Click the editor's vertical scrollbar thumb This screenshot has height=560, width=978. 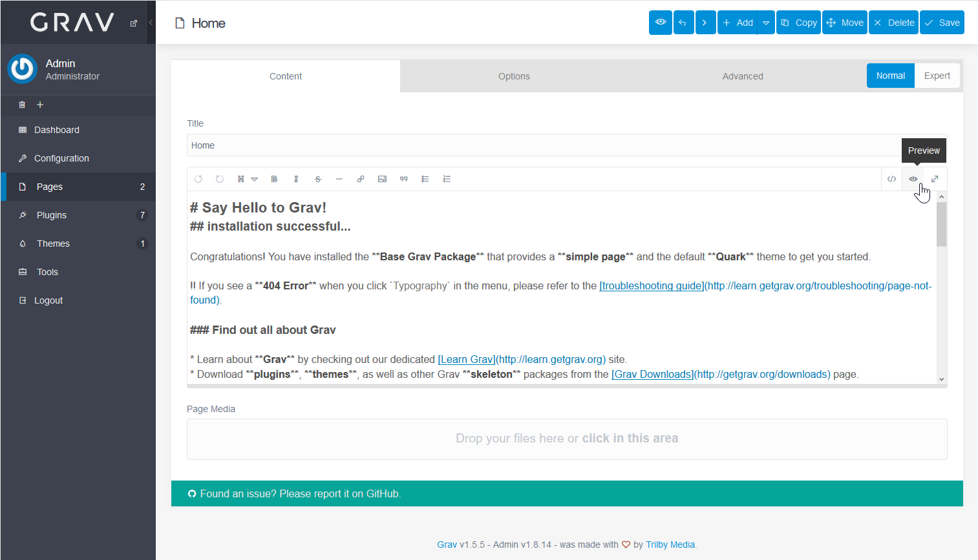coord(941,223)
